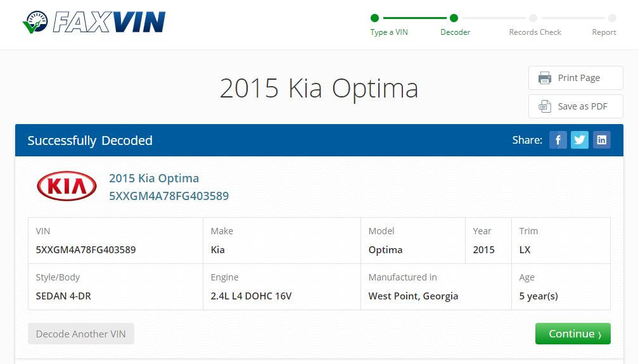Select the Report step

tap(604, 32)
